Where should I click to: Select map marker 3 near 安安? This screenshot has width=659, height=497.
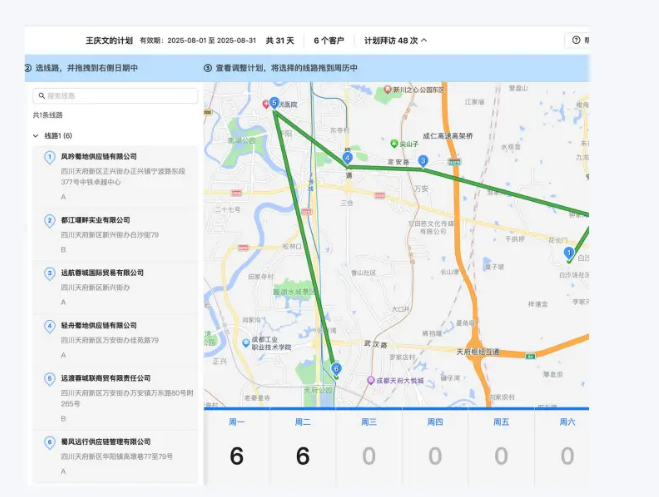[423, 160]
